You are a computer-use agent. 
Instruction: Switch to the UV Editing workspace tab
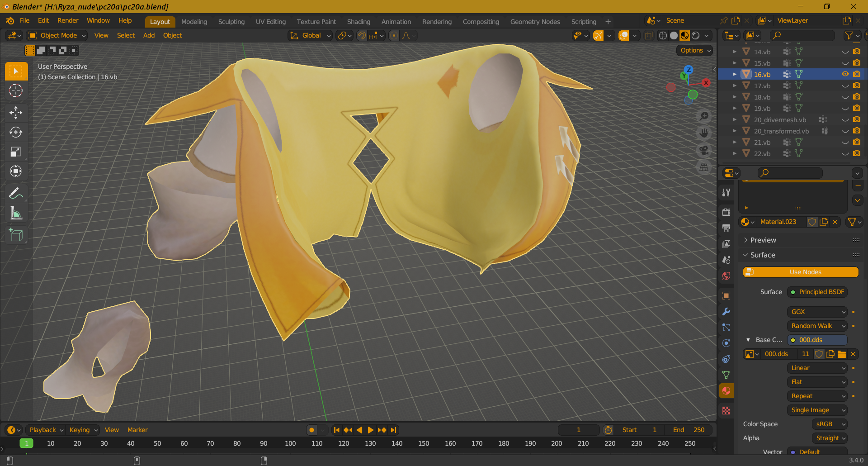click(x=271, y=22)
